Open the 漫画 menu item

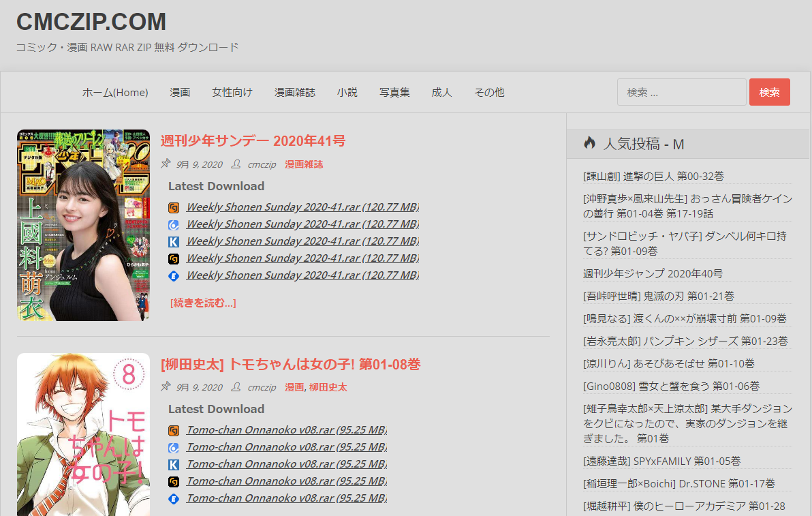[181, 92]
